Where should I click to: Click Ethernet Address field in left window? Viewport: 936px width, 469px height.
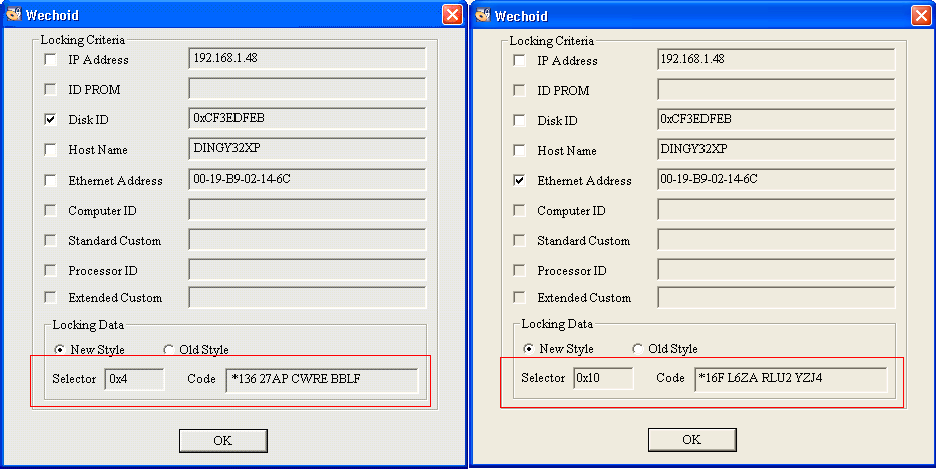pos(307,179)
